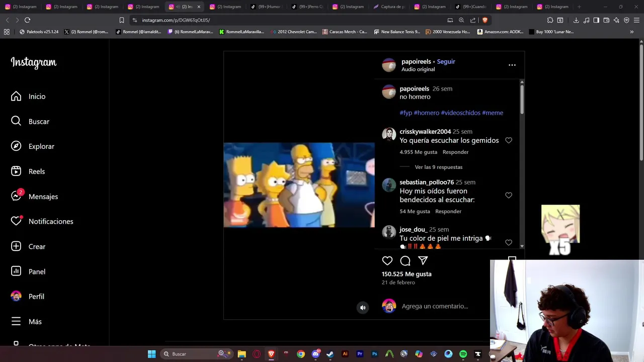Open Buscar in the Instagram sidebar

pyautogui.click(x=30, y=121)
